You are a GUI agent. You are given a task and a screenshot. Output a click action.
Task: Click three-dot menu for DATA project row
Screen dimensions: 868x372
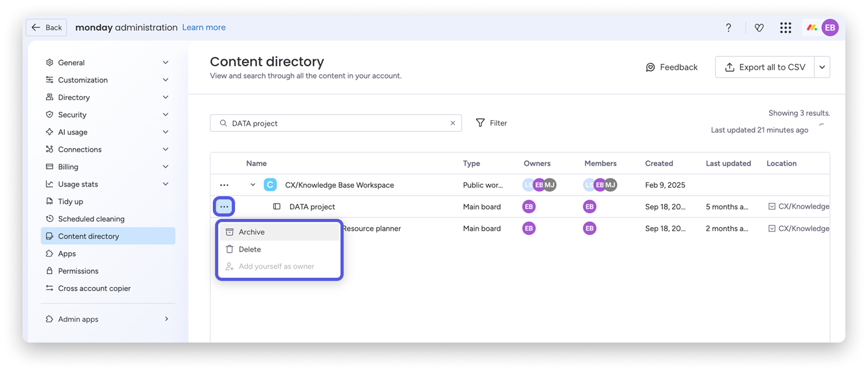coord(224,207)
